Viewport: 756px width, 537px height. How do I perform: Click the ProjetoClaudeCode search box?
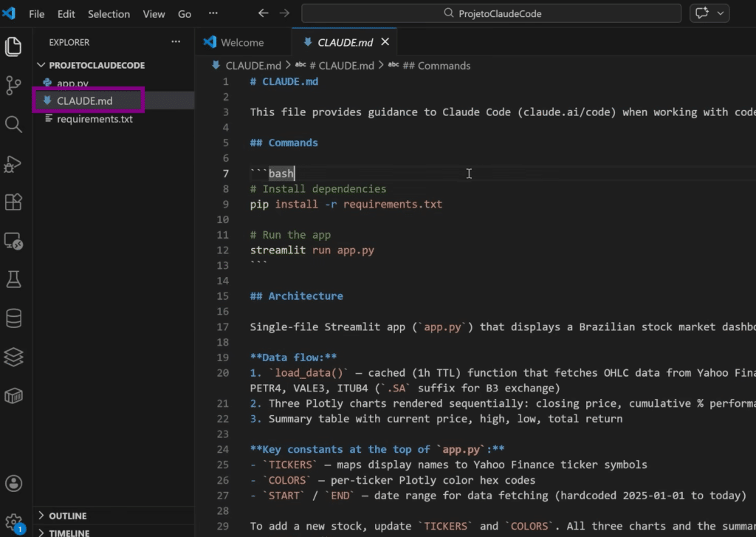tap(491, 13)
